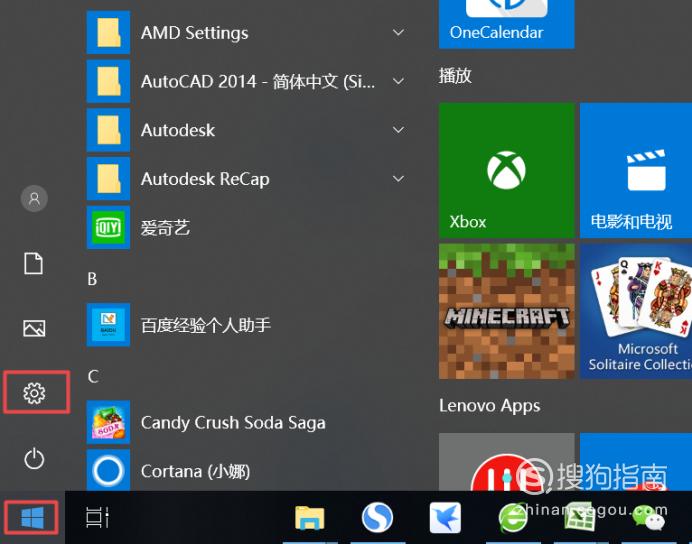
Task: Open the blue bird app on taskbar
Action: point(445,518)
